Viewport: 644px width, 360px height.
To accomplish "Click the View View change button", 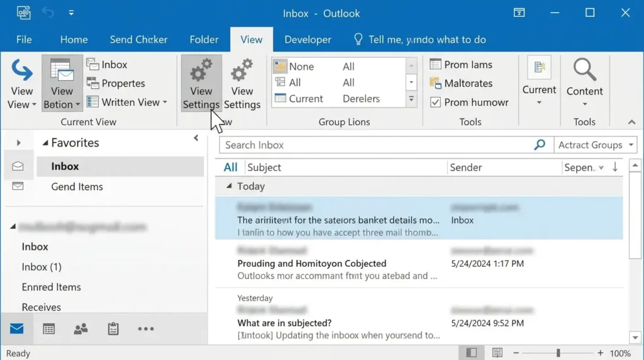I will pos(22,84).
